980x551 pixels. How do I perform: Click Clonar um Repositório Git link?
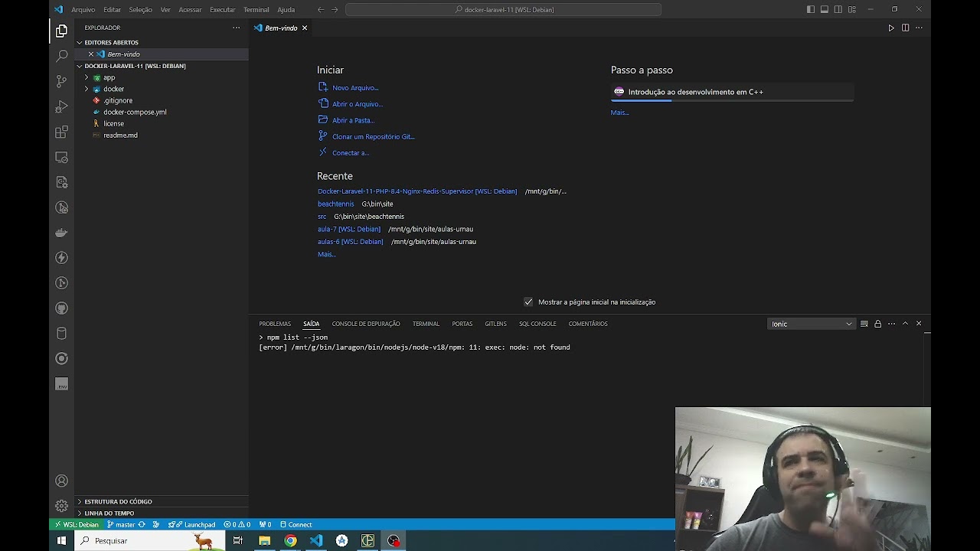point(373,136)
